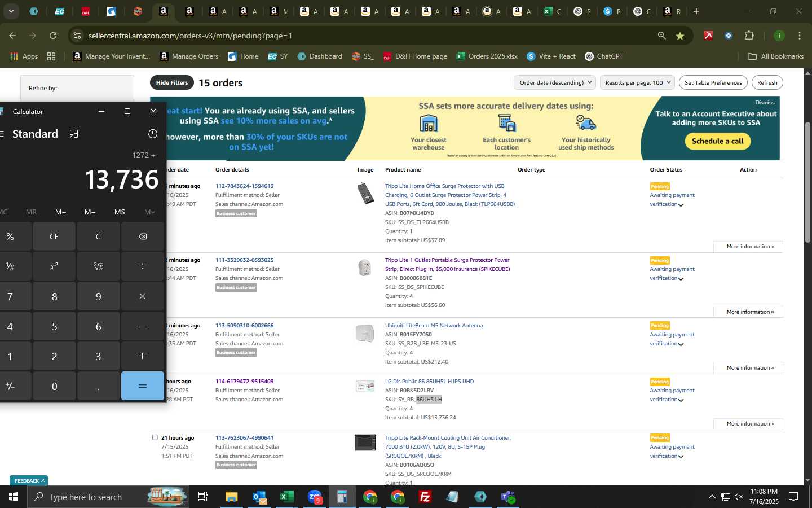Screen dimensions: 812x508
Task: Bookmark star icon in address bar
Action: (680, 36)
